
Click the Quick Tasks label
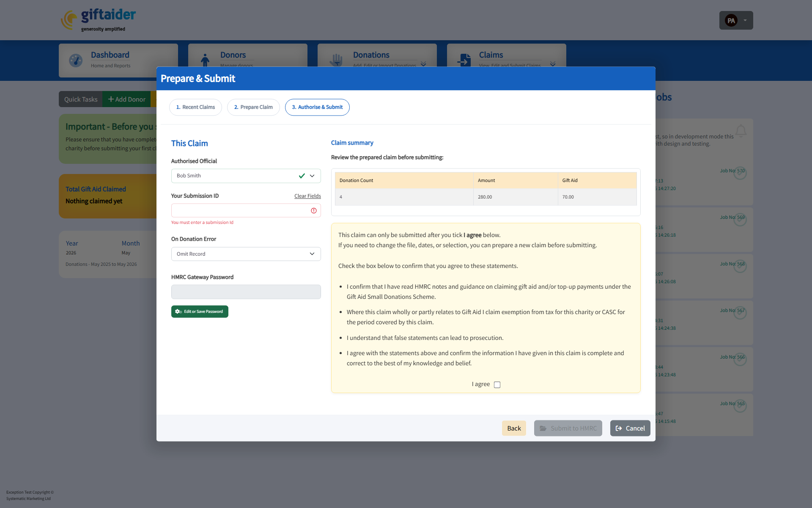click(81, 99)
